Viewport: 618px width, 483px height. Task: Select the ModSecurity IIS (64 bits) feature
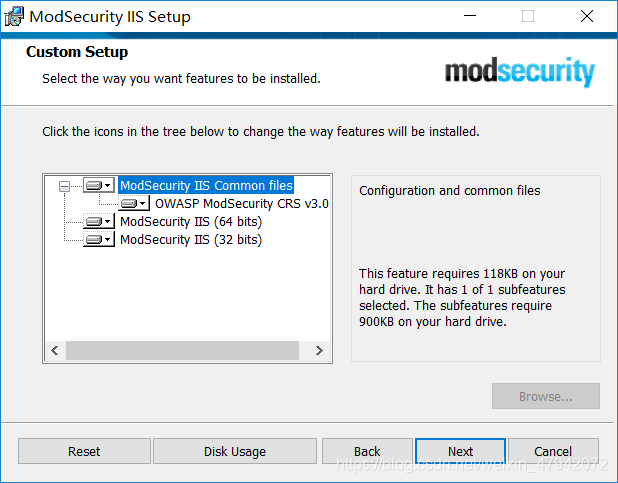pyautogui.click(x=190, y=221)
